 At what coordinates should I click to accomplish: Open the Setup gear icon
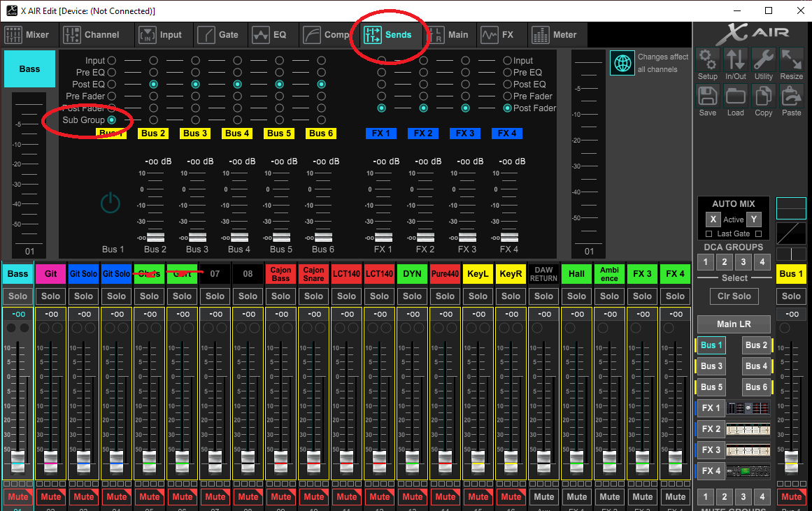click(x=707, y=59)
